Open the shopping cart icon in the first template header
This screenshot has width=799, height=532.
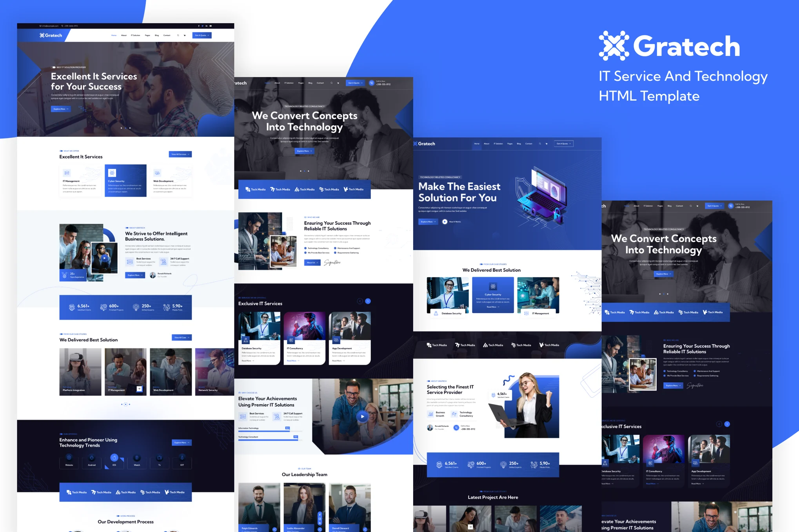[185, 35]
